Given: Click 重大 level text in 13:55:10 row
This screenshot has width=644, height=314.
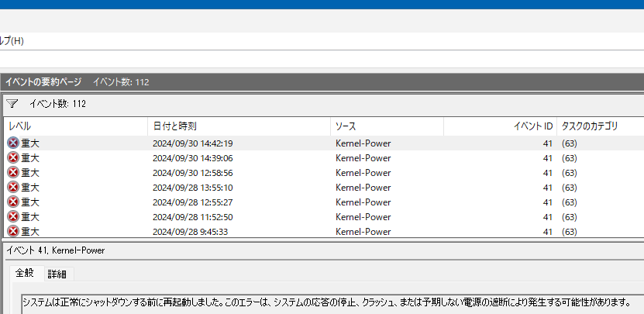Looking at the screenshot, I should 30,188.
